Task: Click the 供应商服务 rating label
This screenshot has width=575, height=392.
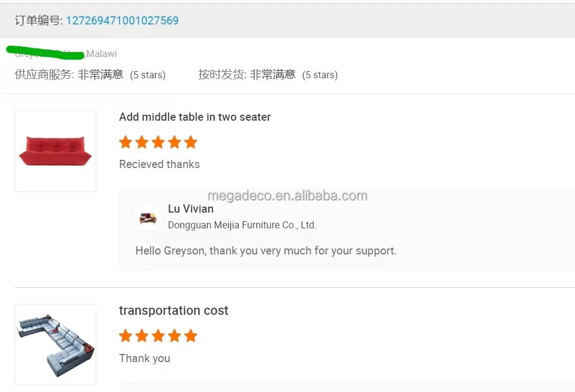Action: 44,74
